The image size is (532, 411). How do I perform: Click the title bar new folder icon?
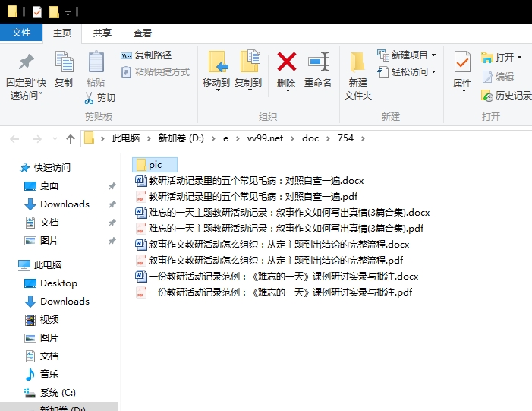54,12
